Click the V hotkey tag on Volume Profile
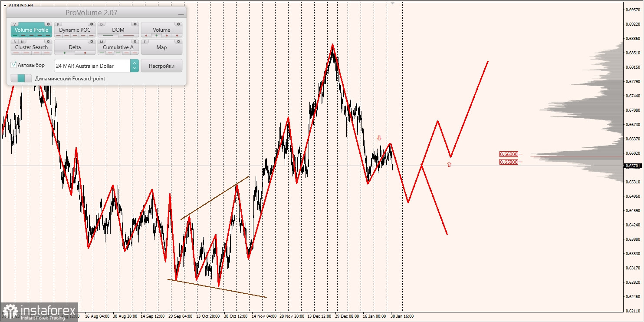Image resolution: width=644 pixels, height=322 pixels. (x=15, y=24)
